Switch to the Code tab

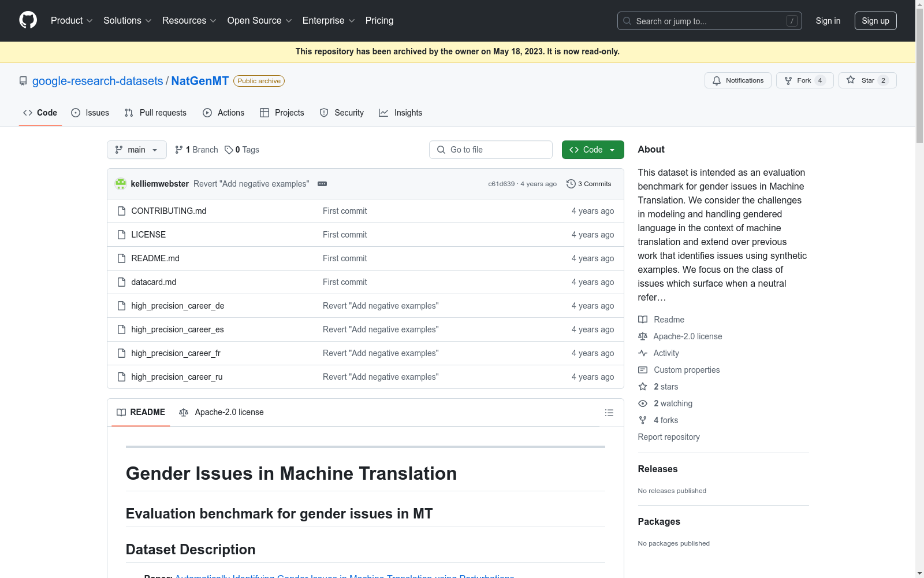pyautogui.click(x=40, y=113)
